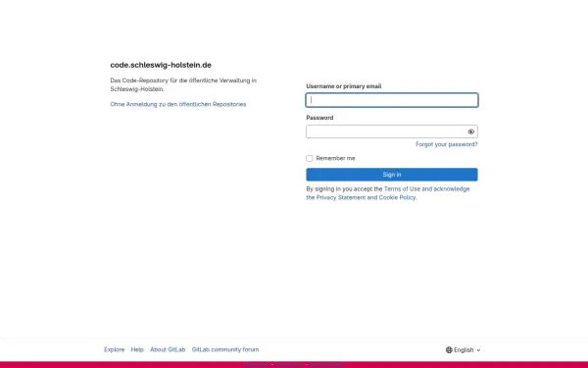588x368 pixels.
Task: Open the GitLab community forum link
Action: [x=225, y=349]
